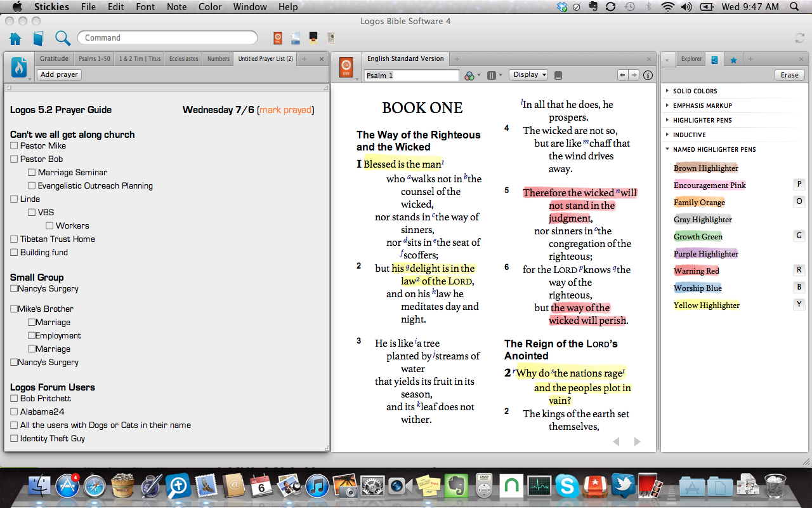Open Spotlight search in the menu bar
Screen dimensions: 812x508
pyautogui.click(x=794, y=7)
